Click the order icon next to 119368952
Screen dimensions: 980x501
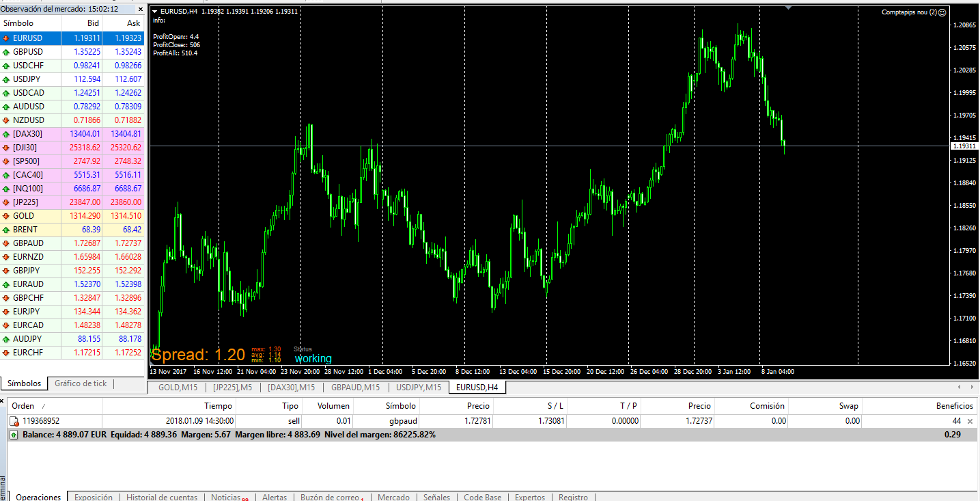pyautogui.click(x=14, y=422)
